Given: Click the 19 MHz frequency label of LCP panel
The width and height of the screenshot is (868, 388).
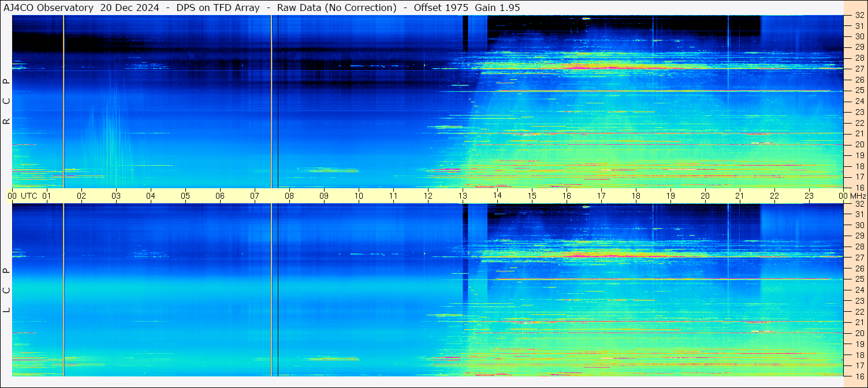Looking at the screenshot, I should click(x=859, y=344).
